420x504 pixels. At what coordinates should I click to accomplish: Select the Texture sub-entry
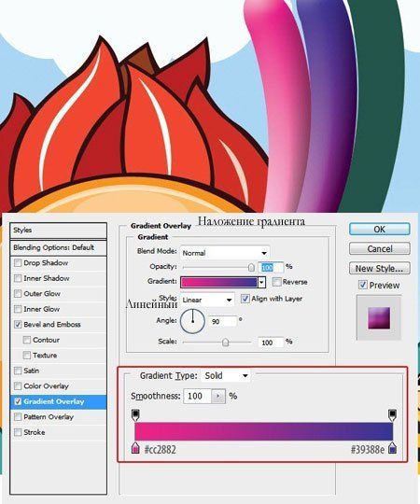coord(45,356)
